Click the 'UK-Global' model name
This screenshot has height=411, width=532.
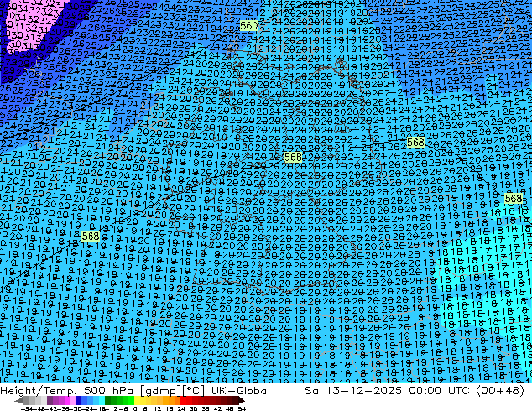click(x=241, y=390)
